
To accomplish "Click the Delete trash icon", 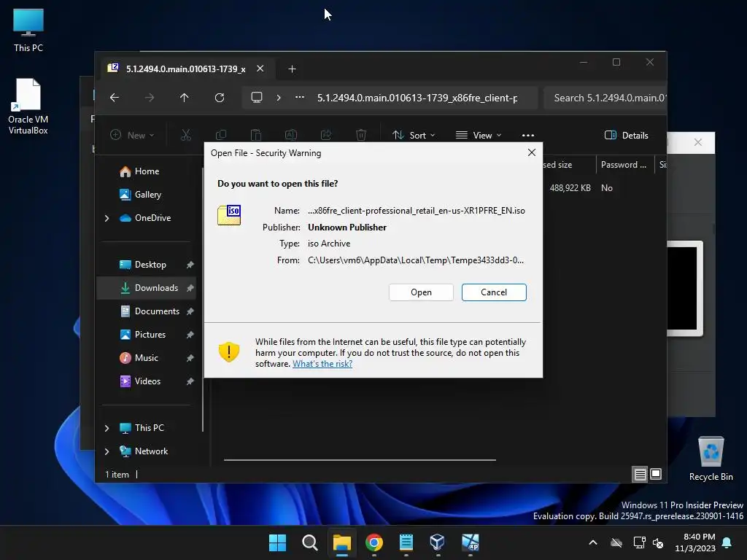I will coord(361,135).
